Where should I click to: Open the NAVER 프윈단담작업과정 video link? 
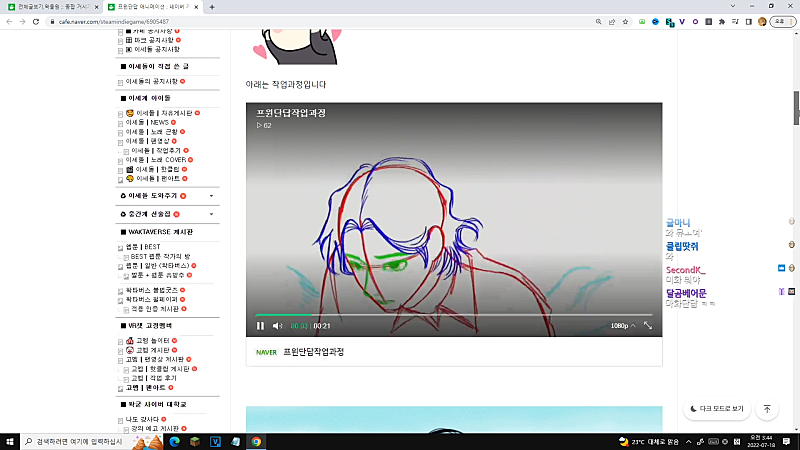pos(313,352)
